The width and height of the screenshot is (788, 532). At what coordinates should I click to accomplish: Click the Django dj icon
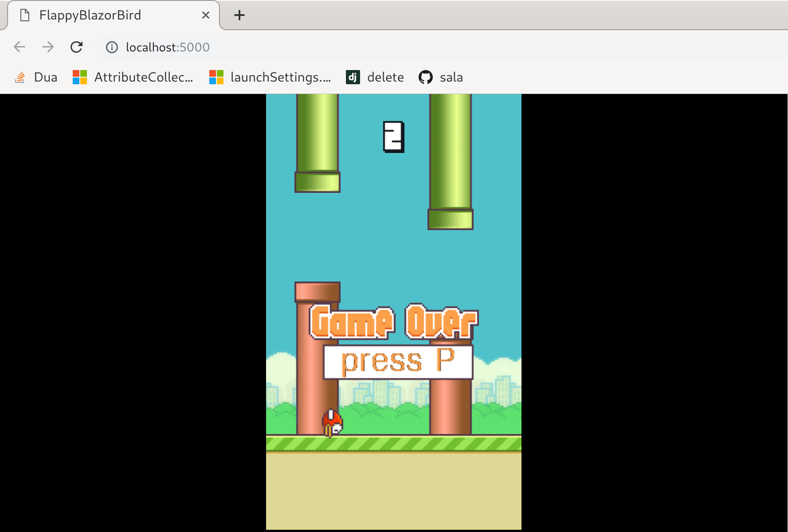(x=353, y=77)
